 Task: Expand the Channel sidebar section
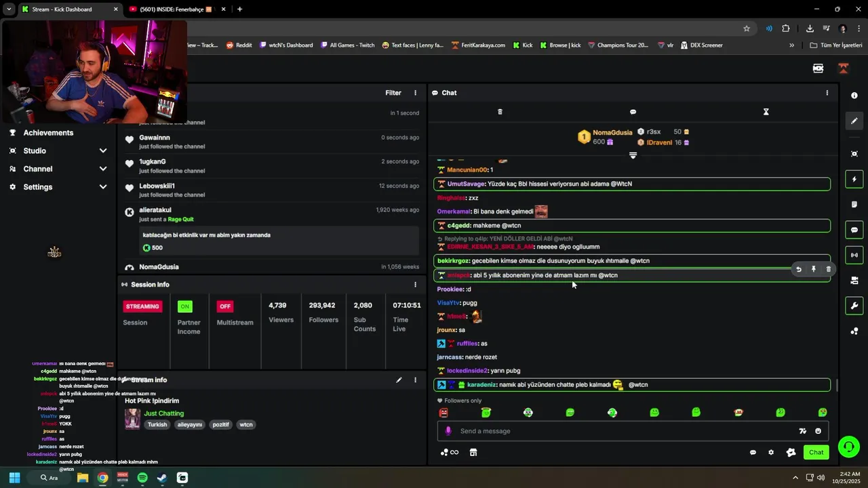[x=58, y=169]
